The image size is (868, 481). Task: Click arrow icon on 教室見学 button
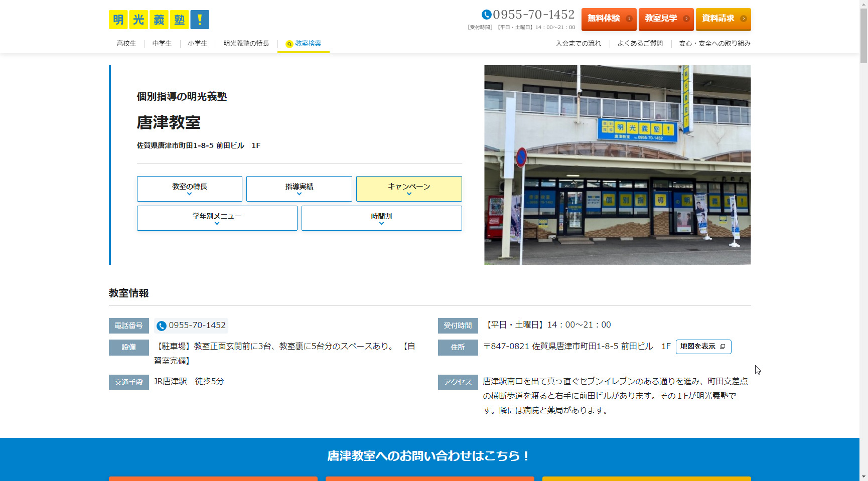[x=686, y=19]
